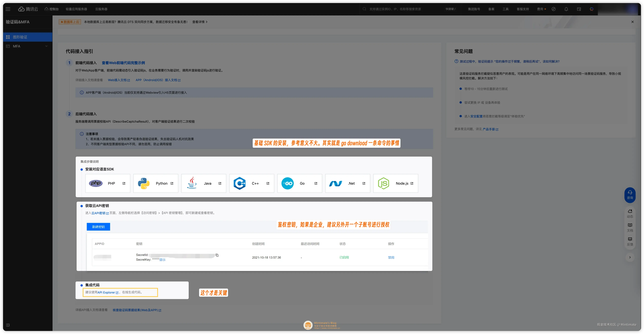Open the Python SDK card

tap(156, 183)
